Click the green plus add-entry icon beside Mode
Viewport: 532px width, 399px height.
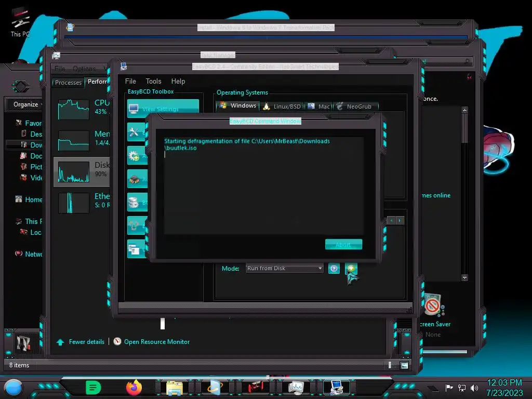(x=351, y=269)
